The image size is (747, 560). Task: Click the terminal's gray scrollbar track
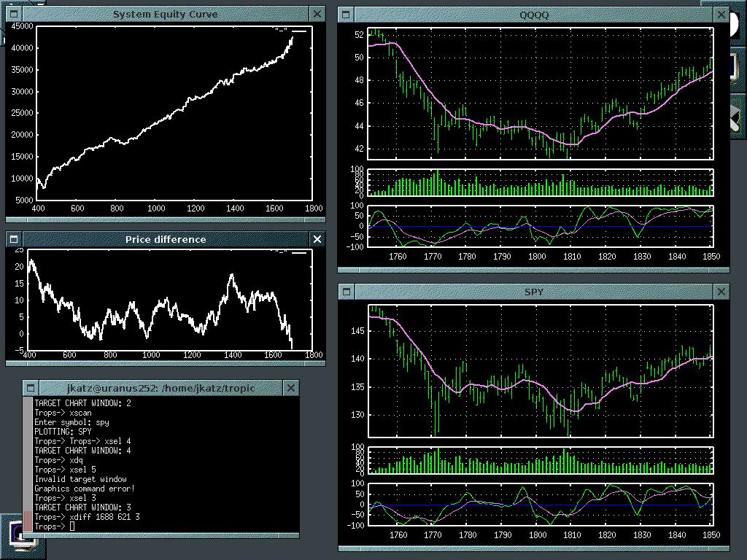click(28, 454)
